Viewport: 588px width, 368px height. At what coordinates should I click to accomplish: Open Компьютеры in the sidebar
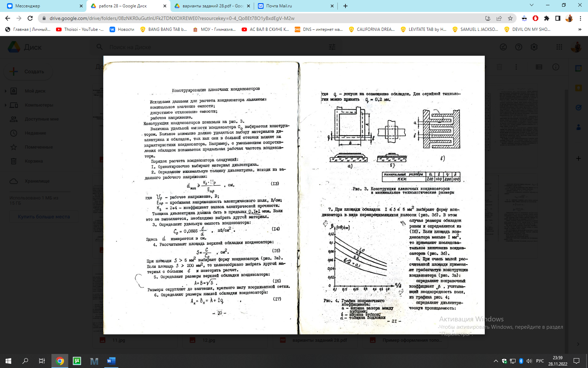39,105
